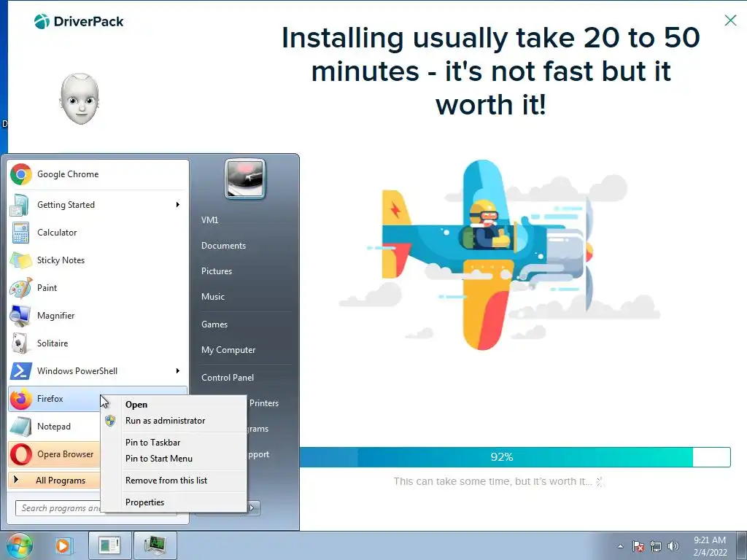Open Music library
This screenshot has width=747, height=560.
213,297
